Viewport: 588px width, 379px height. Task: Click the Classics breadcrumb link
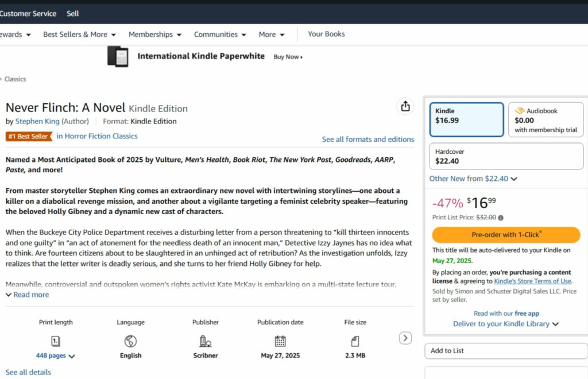[x=15, y=79]
